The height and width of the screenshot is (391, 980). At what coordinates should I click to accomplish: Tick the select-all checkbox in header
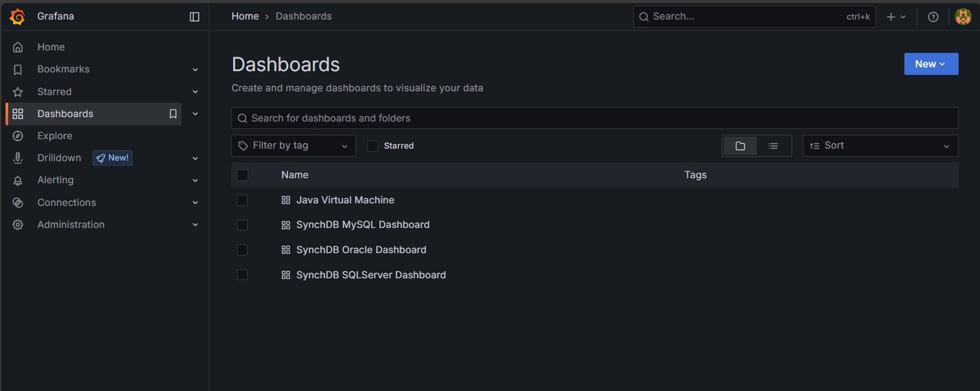point(243,175)
